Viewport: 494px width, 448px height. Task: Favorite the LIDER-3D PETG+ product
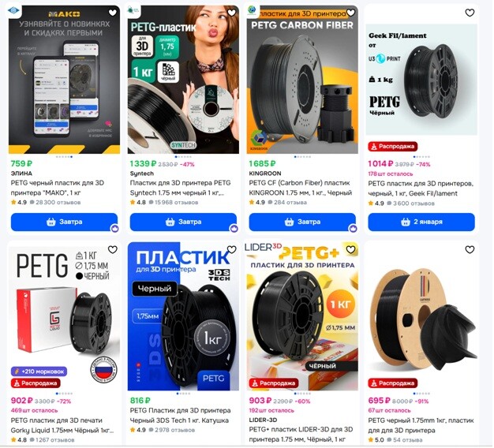coord(350,250)
